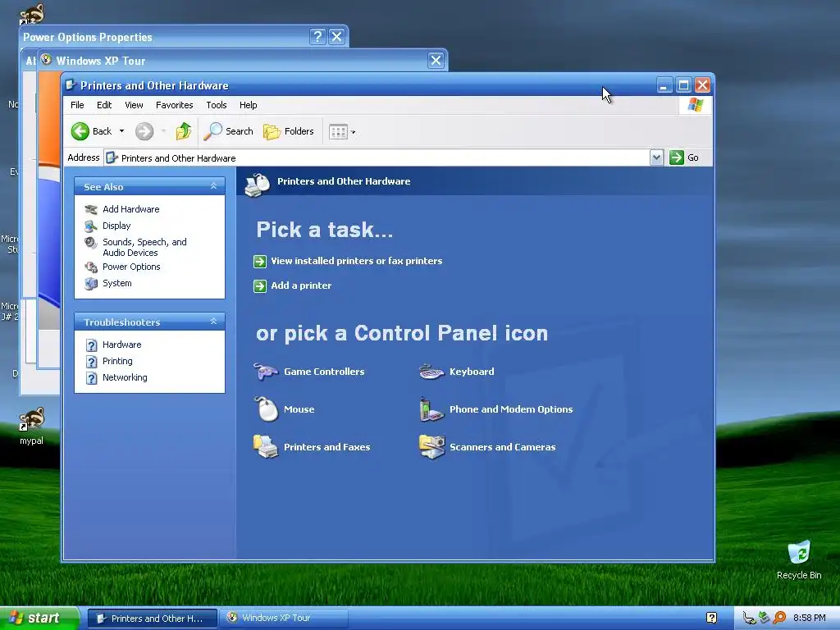Click the 8:58 PM system clock
Image resolution: width=840 pixels, height=630 pixels.
tap(810, 618)
